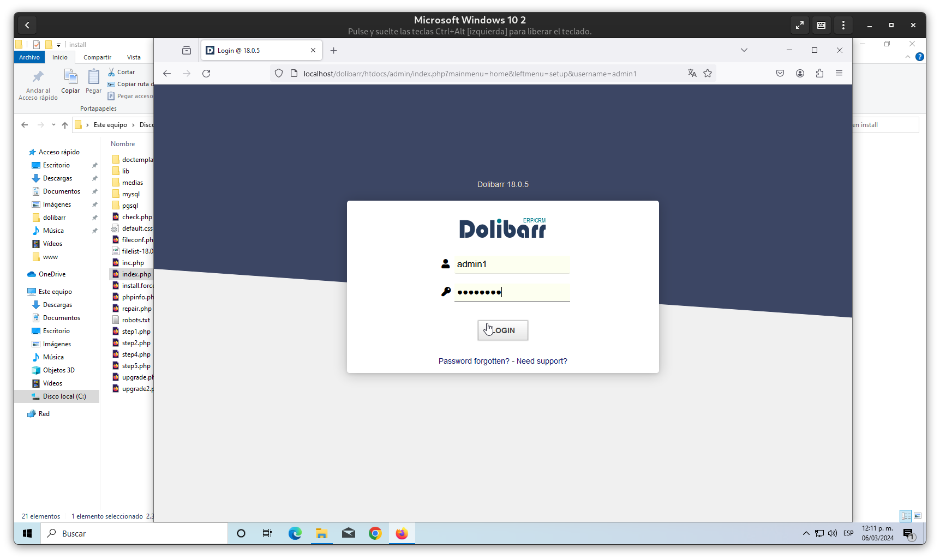Open the Firefox translate page icon

click(x=692, y=74)
